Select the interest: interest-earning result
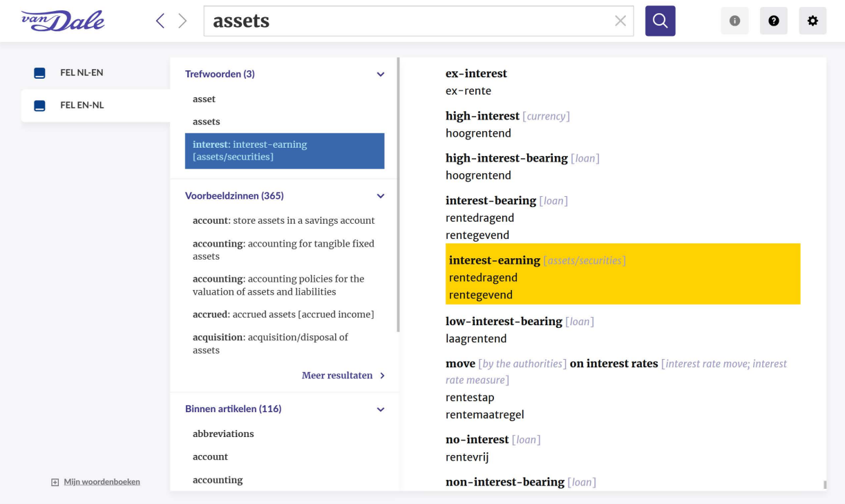 pyautogui.click(x=285, y=151)
